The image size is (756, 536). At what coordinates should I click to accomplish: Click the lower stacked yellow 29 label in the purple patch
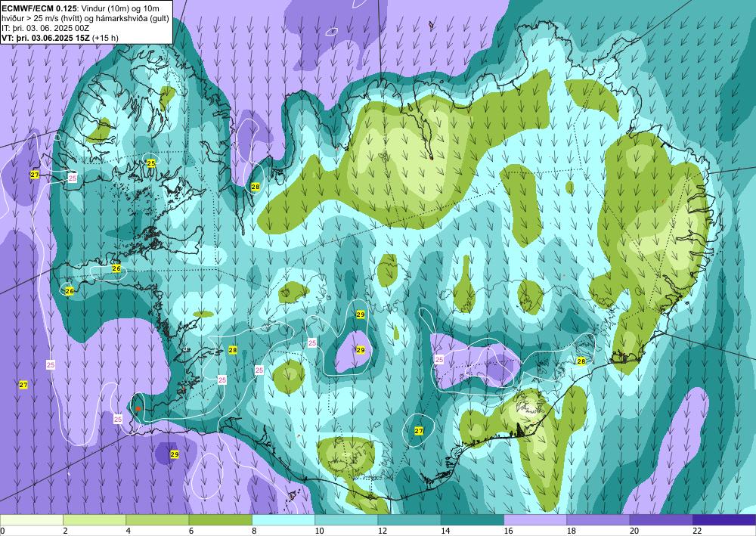(360, 350)
